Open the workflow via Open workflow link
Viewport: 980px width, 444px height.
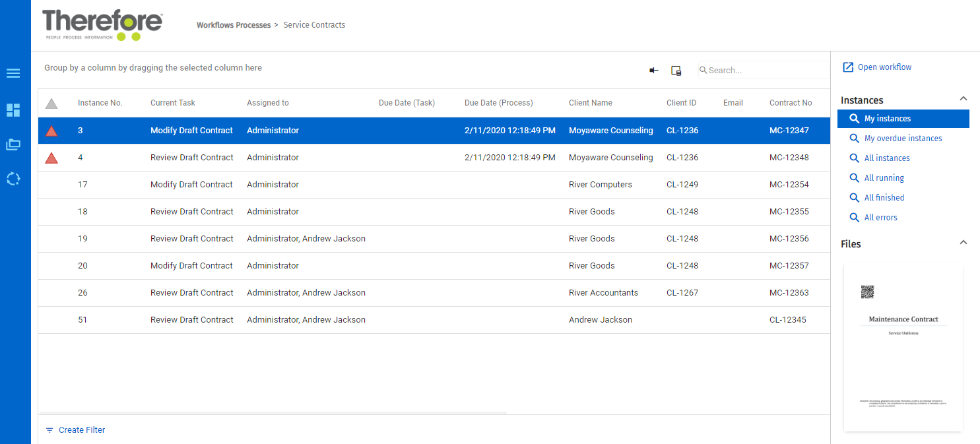pos(884,67)
